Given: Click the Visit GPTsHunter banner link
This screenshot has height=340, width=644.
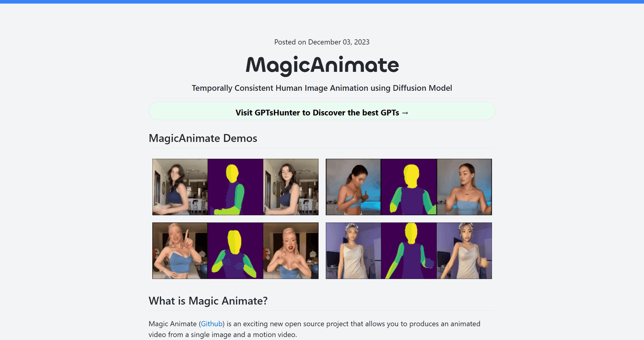Looking at the screenshot, I should (322, 113).
